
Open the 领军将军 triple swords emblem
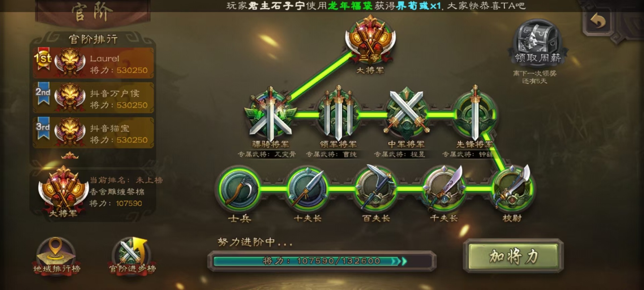338,114
